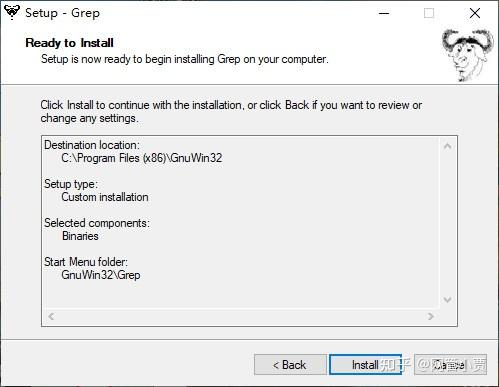The width and height of the screenshot is (499, 387).
Task: Click the disabled maximize button
Action: coord(429,13)
